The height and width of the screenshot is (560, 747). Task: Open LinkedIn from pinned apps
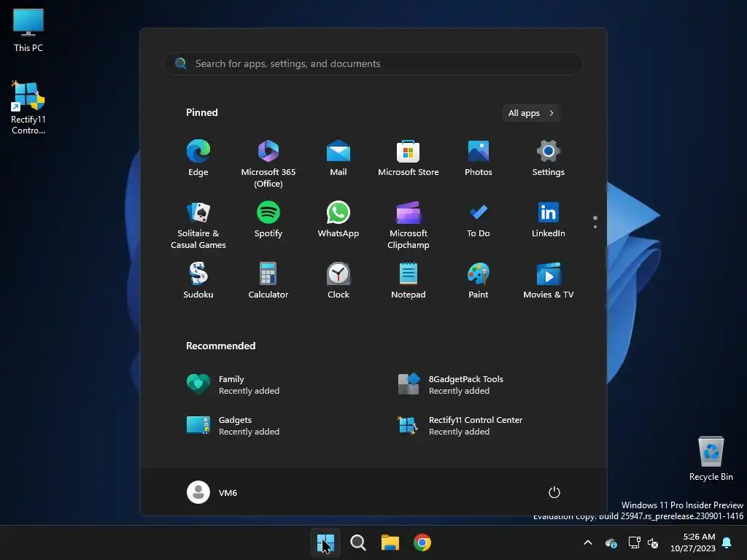click(549, 219)
